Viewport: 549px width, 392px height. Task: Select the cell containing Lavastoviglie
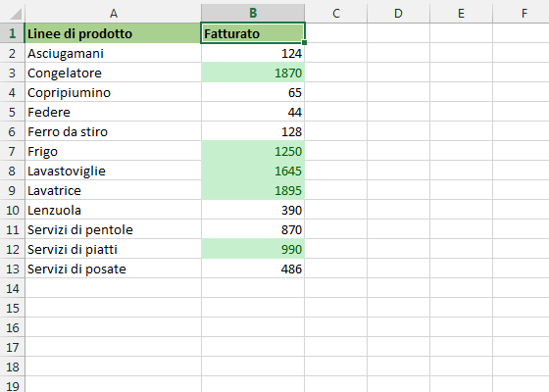pos(113,171)
